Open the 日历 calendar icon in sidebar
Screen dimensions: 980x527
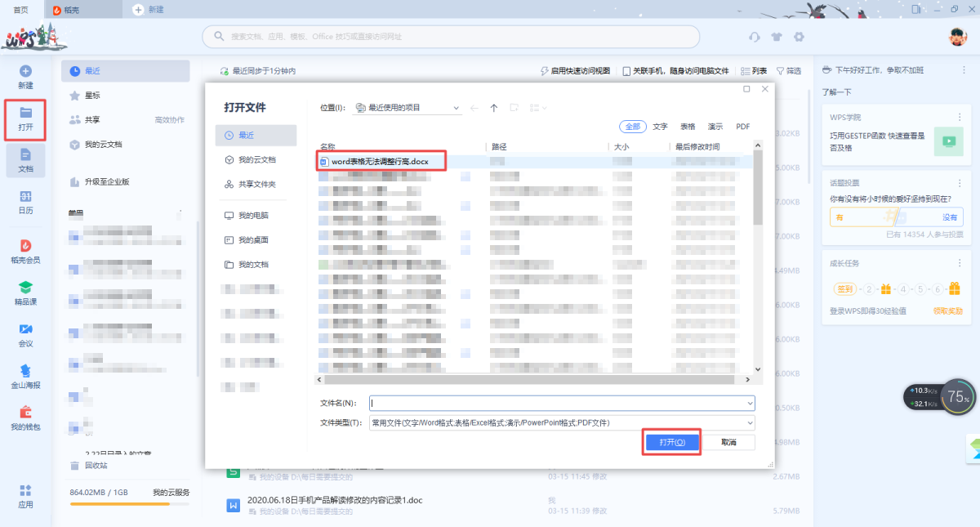tap(25, 197)
